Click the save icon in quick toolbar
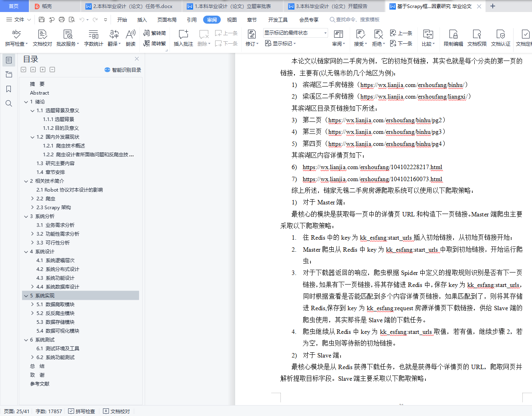This screenshot has height=416, width=532. click(42, 19)
